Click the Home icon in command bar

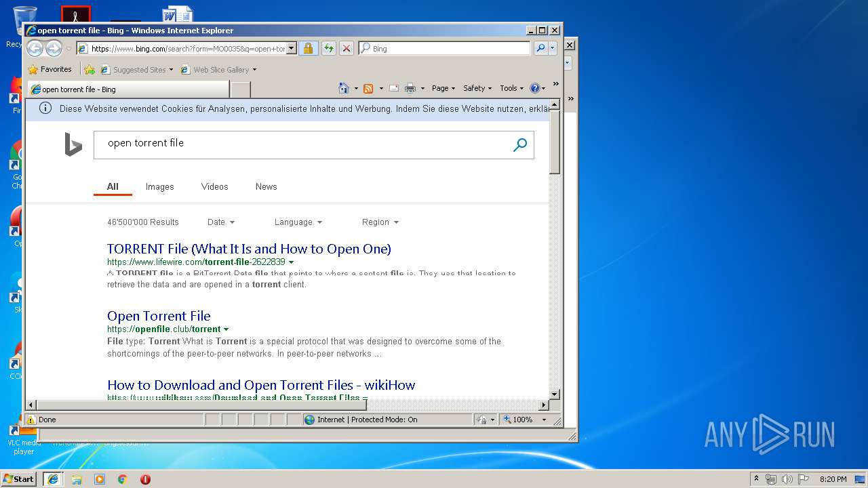tap(344, 88)
